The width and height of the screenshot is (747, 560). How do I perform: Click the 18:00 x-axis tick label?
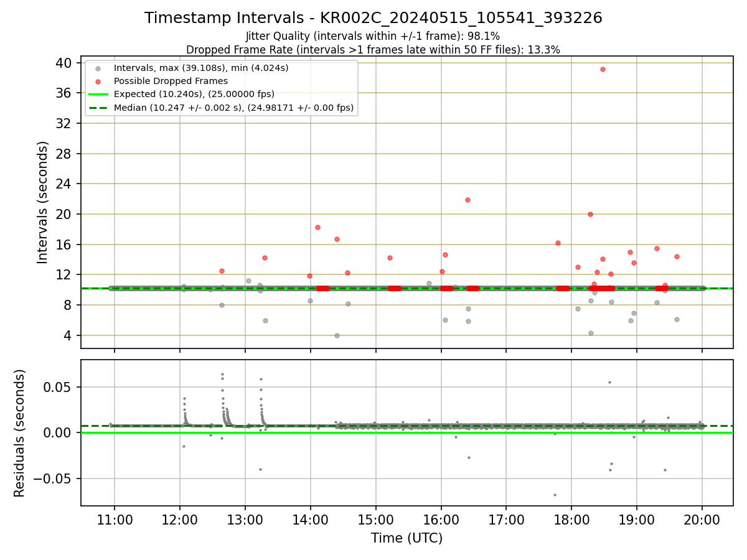pos(571,520)
